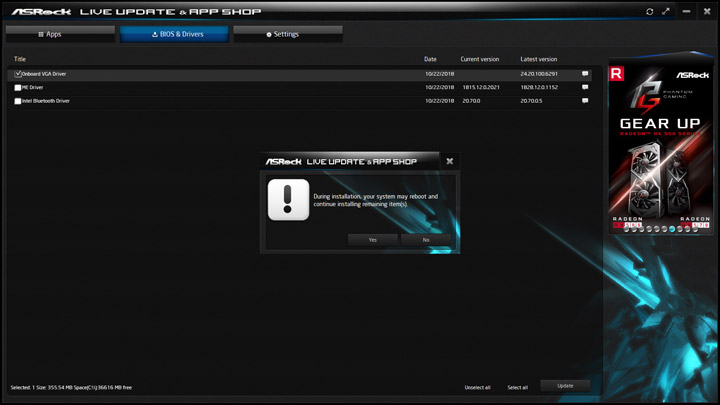Click Bluetooth latest version 20.70.0.5
The width and height of the screenshot is (720, 405).
(x=531, y=101)
